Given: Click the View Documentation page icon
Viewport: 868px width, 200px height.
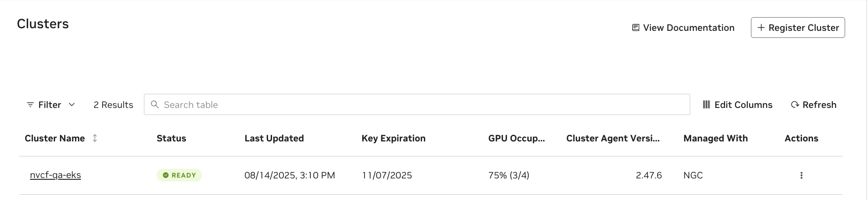Looking at the screenshot, I should point(635,28).
